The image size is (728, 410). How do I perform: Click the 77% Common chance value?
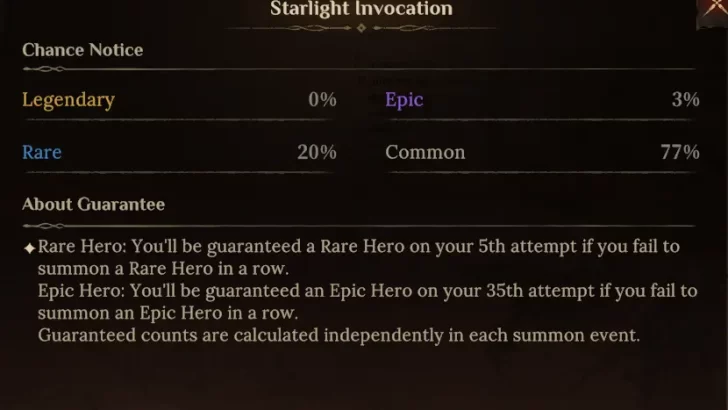[679, 152]
